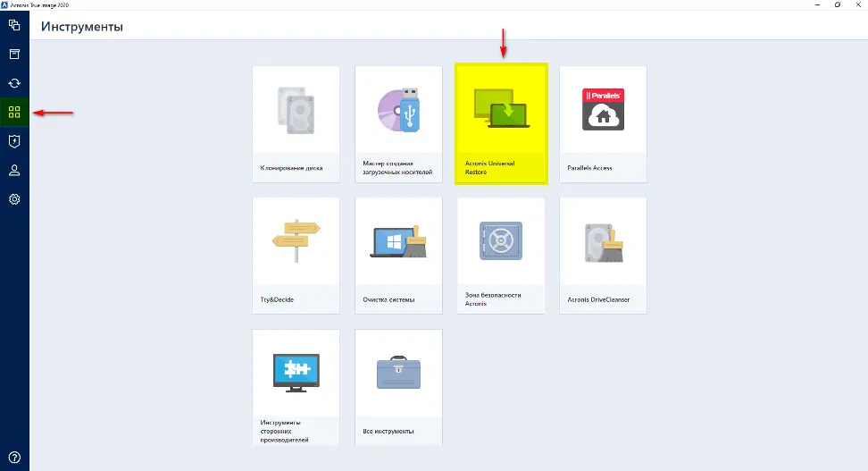
Task: Launch the Клонирование диска tool
Action: click(296, 124)
